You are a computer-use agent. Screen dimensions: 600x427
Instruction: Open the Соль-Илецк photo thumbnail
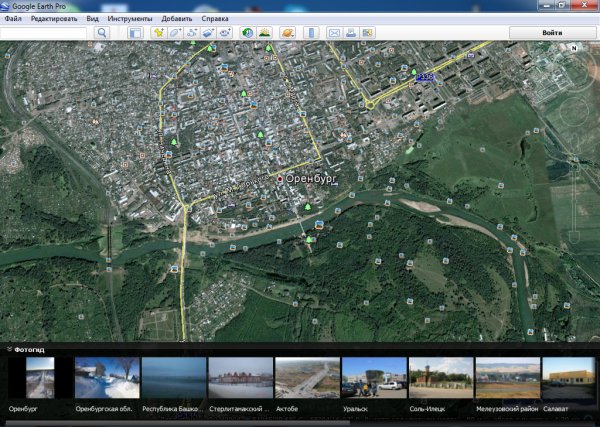(x=441, y=378)
